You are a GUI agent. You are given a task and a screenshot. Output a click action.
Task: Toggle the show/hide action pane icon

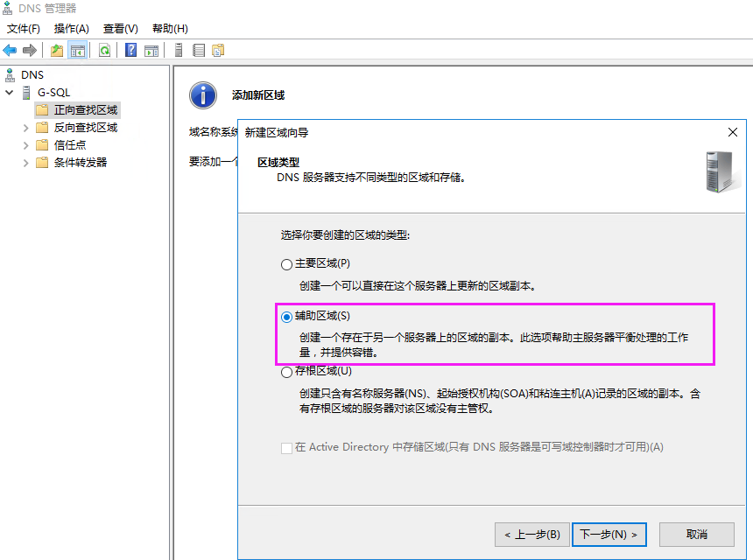tap(151, 50)
